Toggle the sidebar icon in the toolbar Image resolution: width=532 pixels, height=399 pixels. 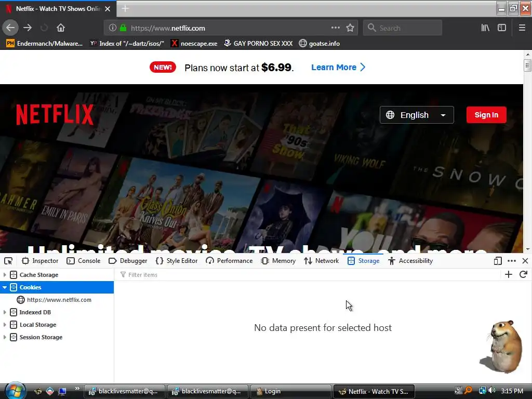[502, 28]
